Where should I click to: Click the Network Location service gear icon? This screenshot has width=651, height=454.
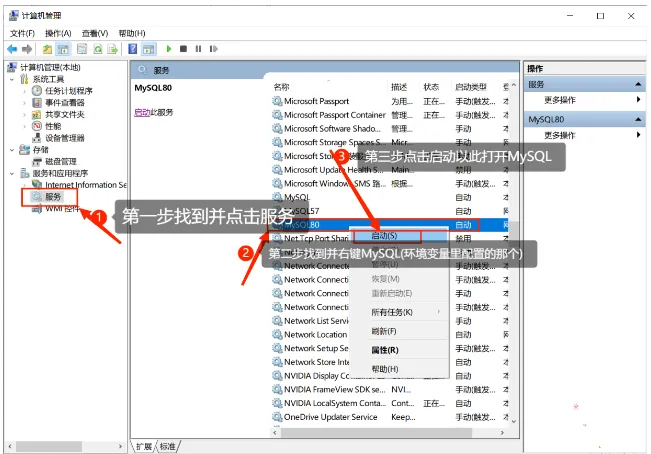point(277,334)
